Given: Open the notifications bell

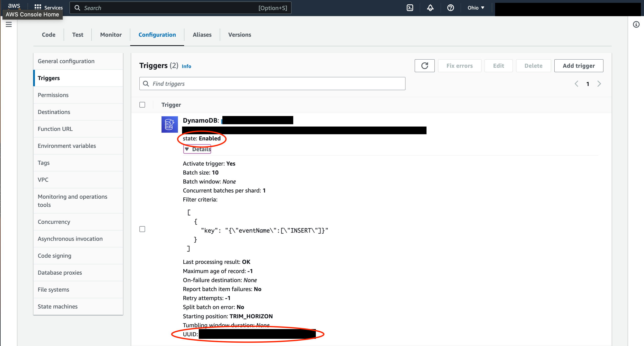Looking at the screenshot, I should [430, 8].
